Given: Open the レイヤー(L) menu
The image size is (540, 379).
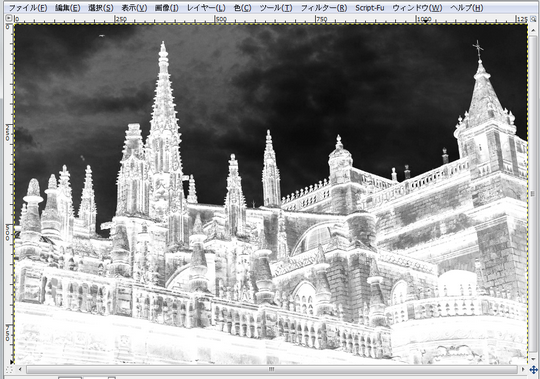Looking at the screenshot, I should 206,8.
